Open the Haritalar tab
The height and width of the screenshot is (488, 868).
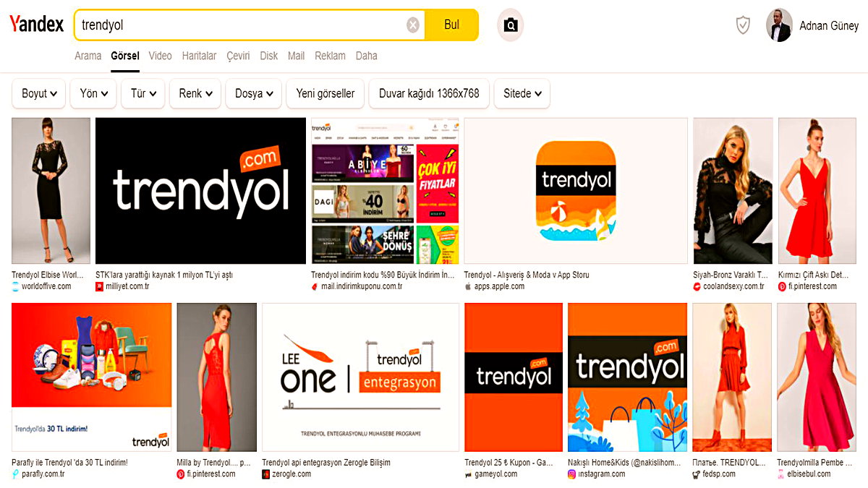(199, 56)
